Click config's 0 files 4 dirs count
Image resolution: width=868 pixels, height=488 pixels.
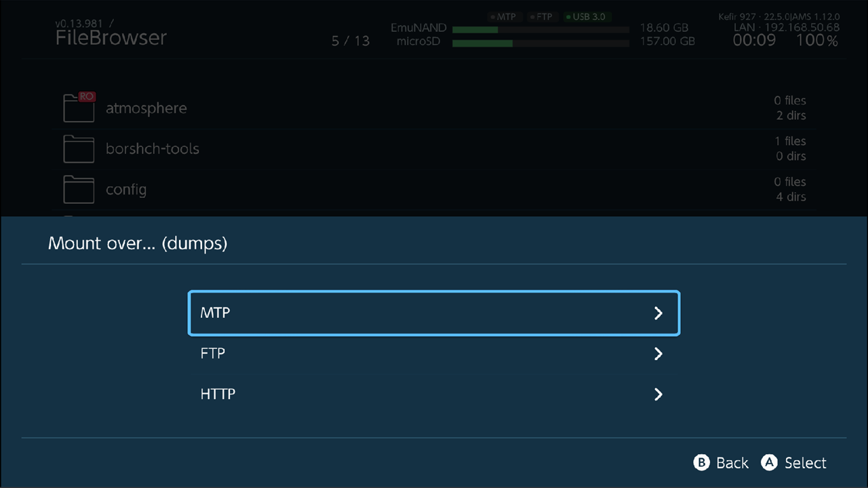click(x=790, y=189)
